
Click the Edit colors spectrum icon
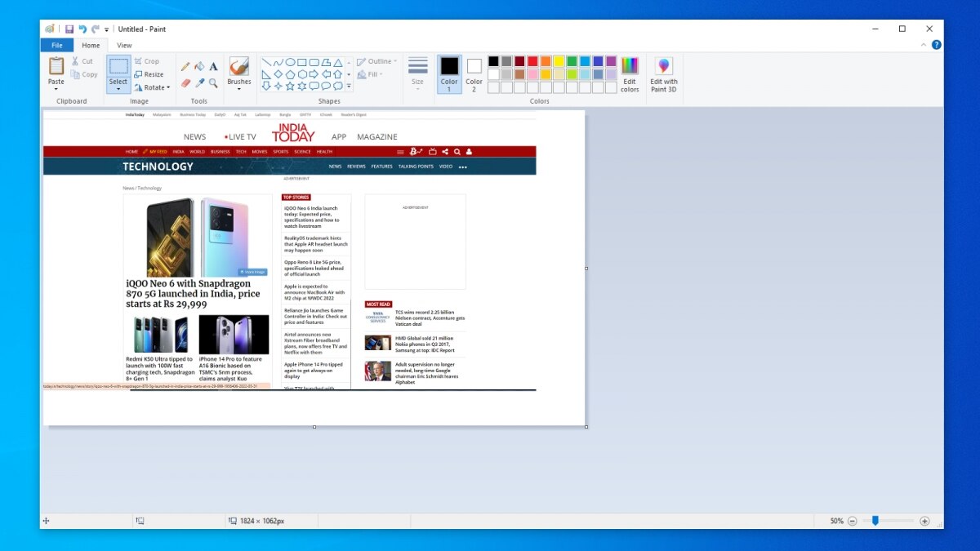(x=630, y=65)
